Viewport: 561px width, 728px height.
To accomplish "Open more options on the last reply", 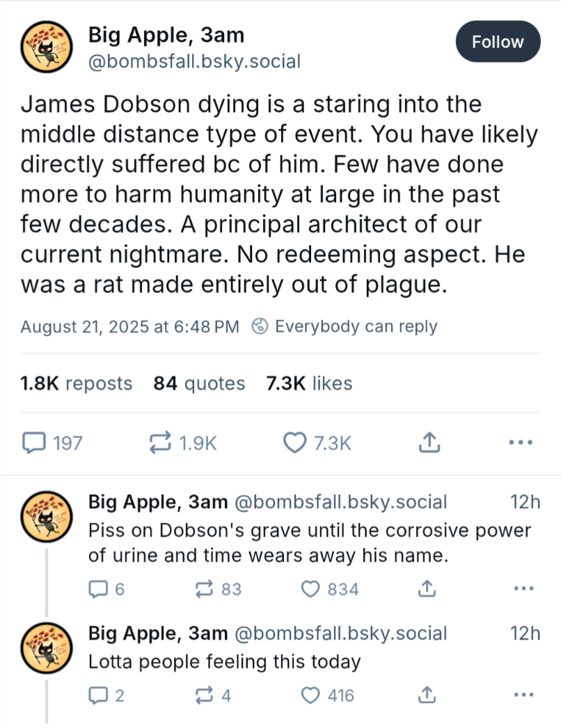I will tap(521, 695).
